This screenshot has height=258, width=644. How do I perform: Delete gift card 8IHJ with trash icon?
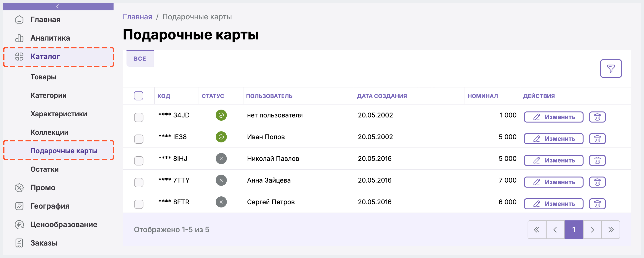(x=597, y=160)
